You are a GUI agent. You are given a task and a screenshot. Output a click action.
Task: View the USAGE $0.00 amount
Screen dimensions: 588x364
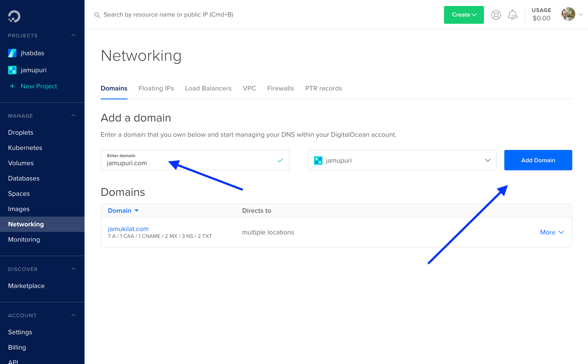(541, 18)
